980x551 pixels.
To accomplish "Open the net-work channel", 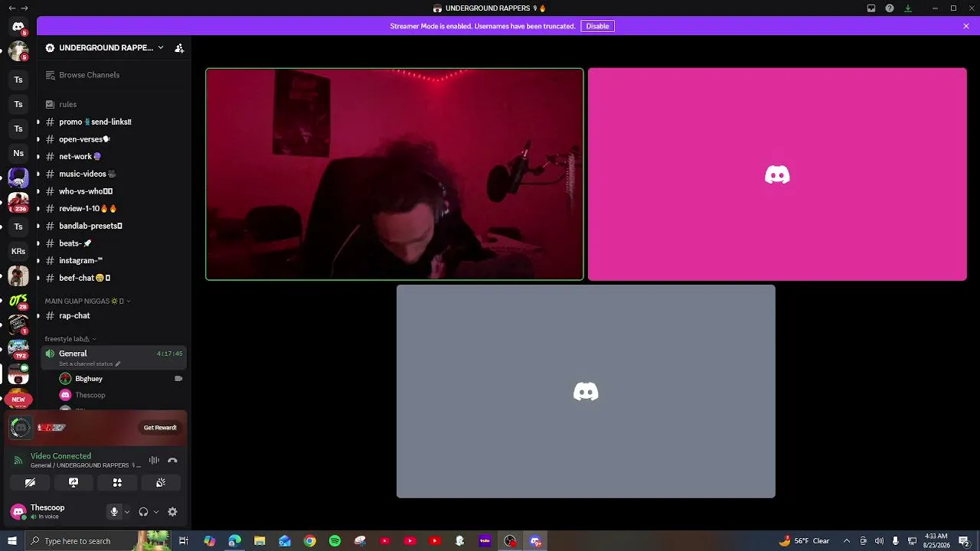I will coord(113,156).
